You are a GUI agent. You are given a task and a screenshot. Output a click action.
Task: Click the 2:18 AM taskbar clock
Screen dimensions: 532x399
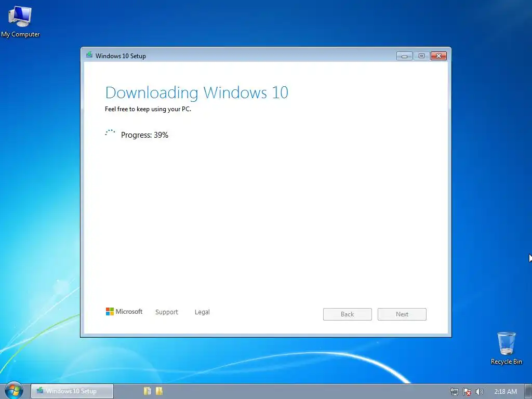506,392
